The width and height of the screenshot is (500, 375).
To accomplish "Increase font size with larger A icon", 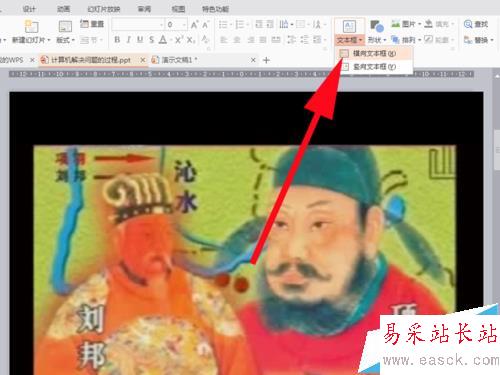I will (x=194, y=24).
